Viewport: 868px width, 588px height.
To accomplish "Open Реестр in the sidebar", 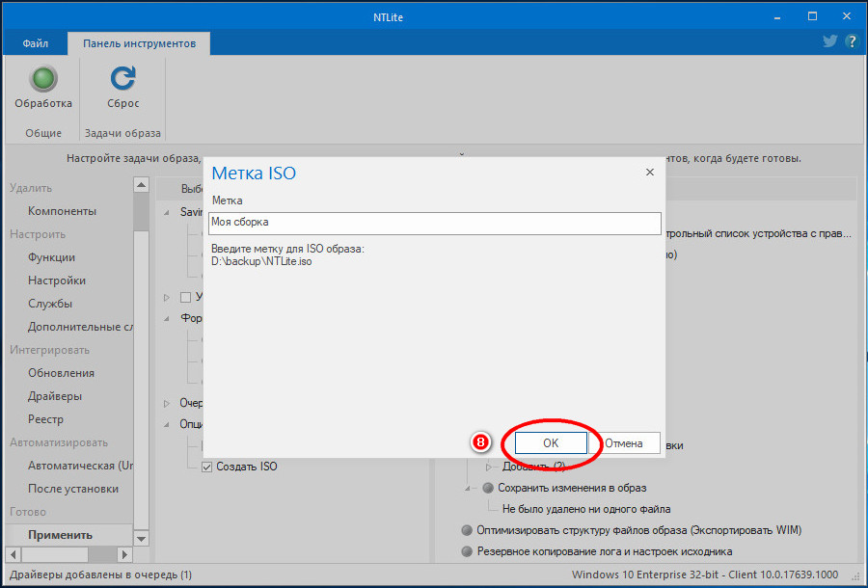I will (x=45, y=419).
